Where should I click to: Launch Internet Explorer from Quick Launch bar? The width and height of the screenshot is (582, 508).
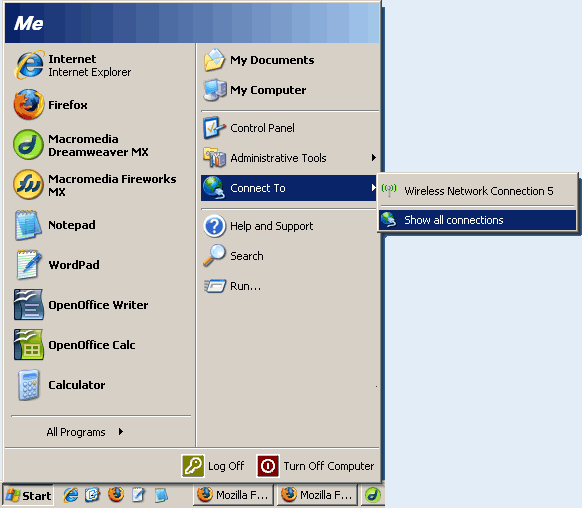[71, 495]
